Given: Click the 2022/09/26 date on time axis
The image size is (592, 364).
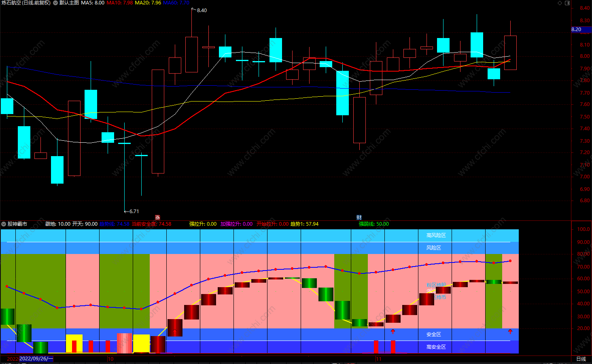Looking at the screenshot, I should (x=36, y=359).
